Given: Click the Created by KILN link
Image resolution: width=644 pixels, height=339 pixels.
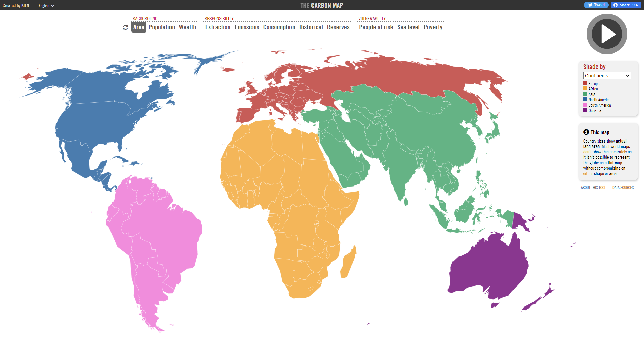Looking at the screenshot, I should click(x=16, y=6).
